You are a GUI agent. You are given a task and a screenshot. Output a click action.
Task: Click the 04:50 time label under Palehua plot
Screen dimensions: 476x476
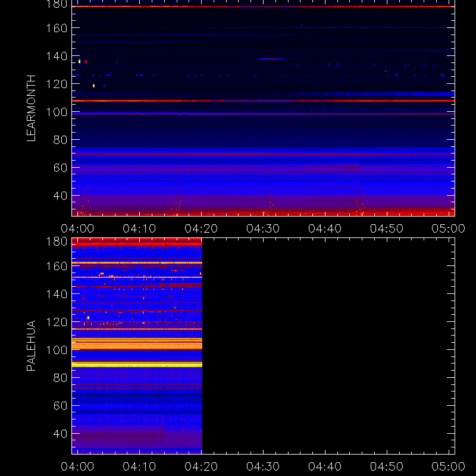tap(387, 466)
